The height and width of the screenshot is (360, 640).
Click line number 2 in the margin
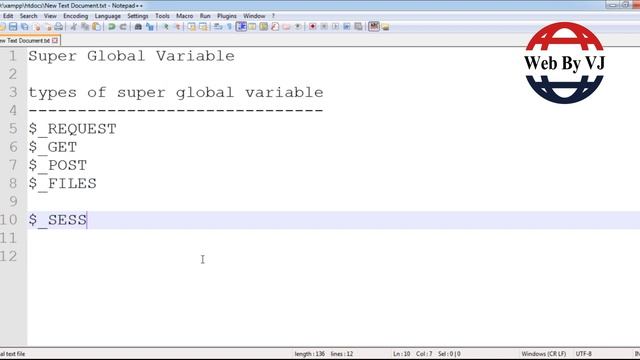tap(13, 74)
